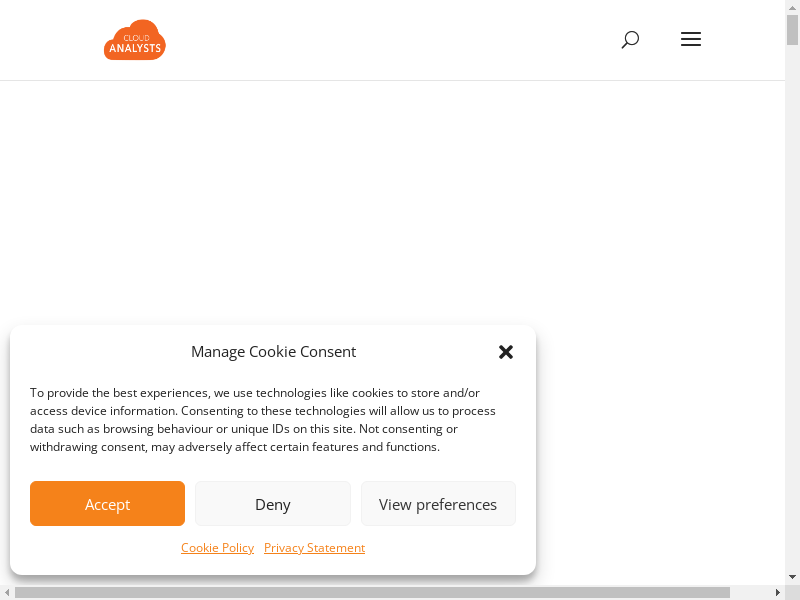
Task: Open the hamburger navigation menu
Action: click(x=690, y=40)
